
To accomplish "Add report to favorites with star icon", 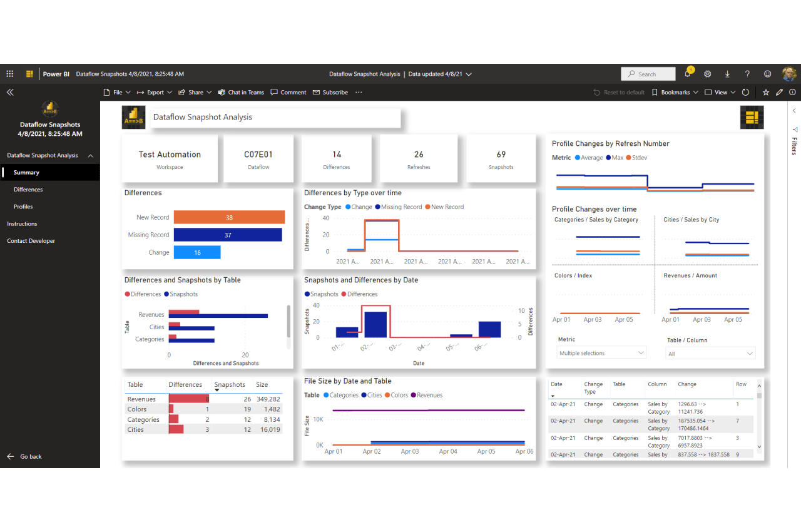I will coord(766,92).
